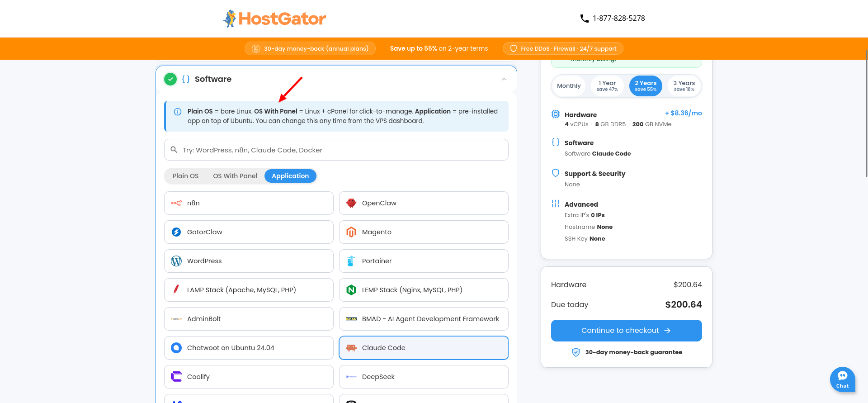
Task: Click the Hardware chip icon in summary
Action: click(x=556, y=114)
